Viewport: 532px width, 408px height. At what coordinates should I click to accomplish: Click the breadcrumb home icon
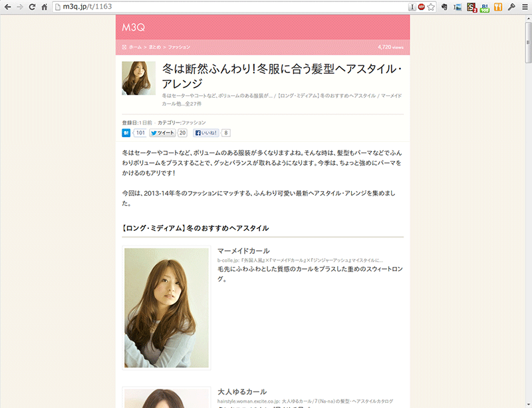pos(124,47)
